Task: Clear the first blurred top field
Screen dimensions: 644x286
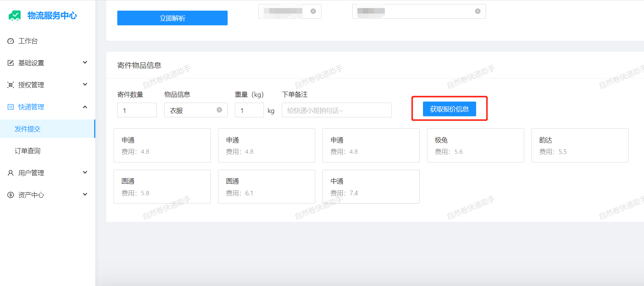Action: click(313, 11)
